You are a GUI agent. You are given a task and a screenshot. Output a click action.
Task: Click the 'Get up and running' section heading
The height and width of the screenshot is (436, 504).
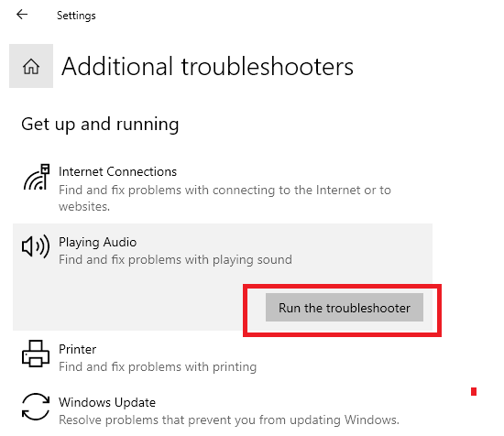100,124
